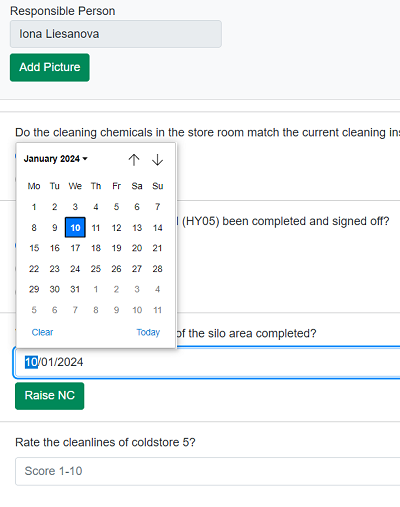Click the 10/01/2024 date input field
This screenshot has height=507, width=400.
[207, 362]
